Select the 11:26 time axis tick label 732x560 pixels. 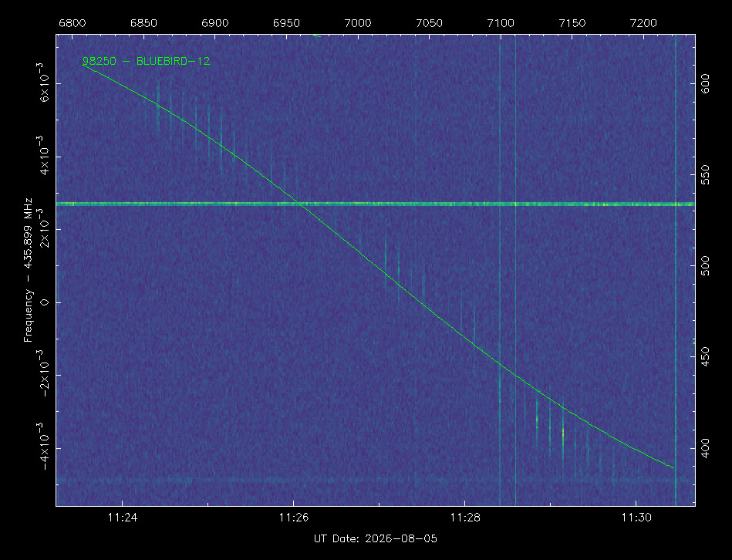click(x=294, y=517)
